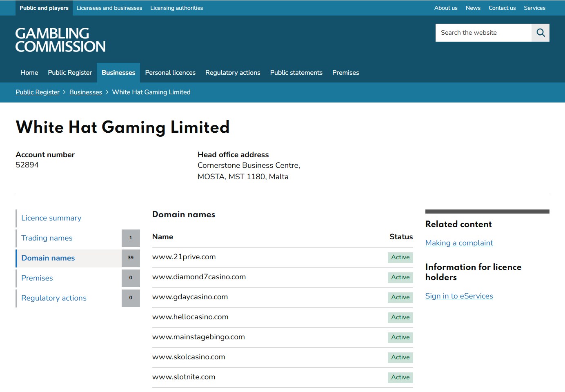Select Domain names in the side menu
This screenshot has height=392, width=565.
[48, 258]
